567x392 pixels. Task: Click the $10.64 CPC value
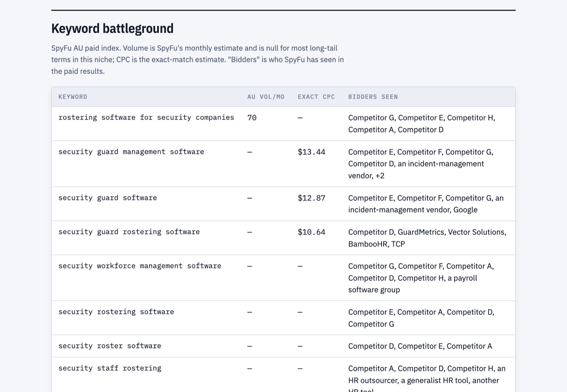[x=311, y=232]
